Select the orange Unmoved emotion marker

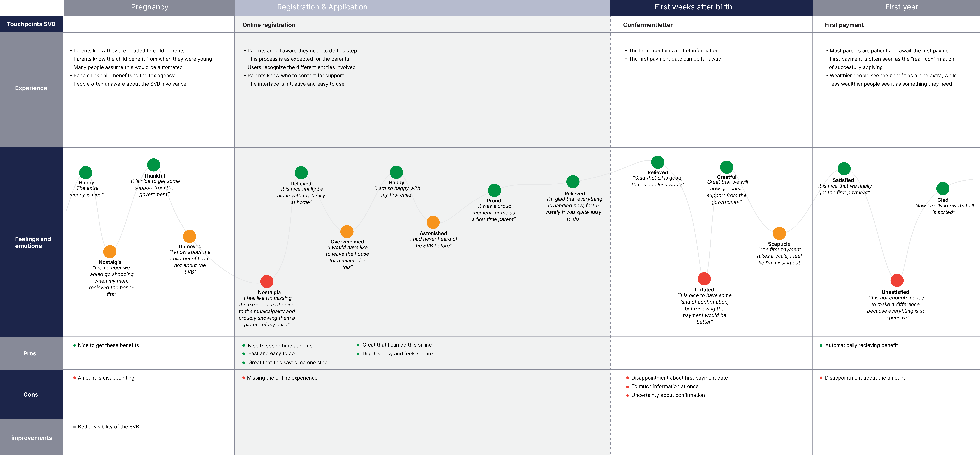click(190, 236)
